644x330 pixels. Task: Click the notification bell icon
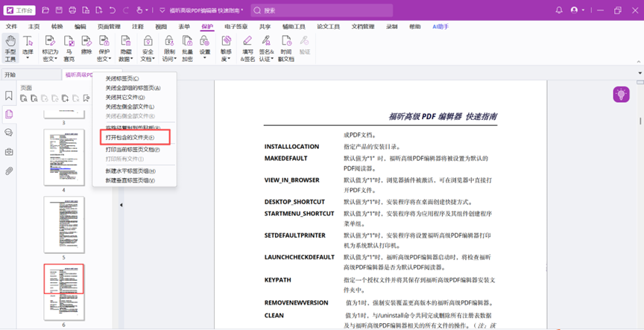pos(559,10)
